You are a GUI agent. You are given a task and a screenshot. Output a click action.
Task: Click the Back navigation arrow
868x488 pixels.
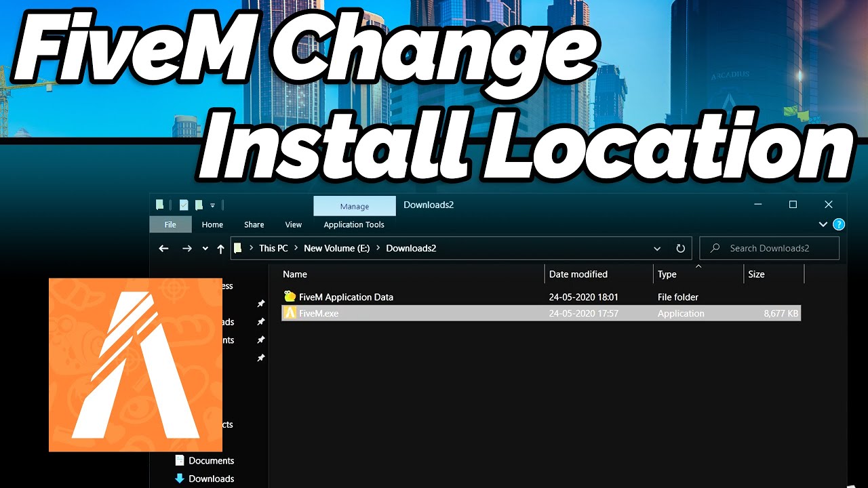(x=163, y=249)
